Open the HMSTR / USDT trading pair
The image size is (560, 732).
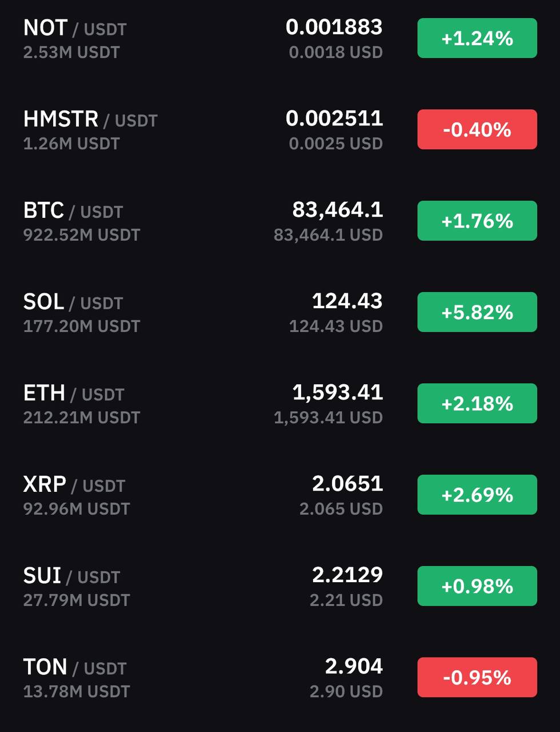[280, 129]
